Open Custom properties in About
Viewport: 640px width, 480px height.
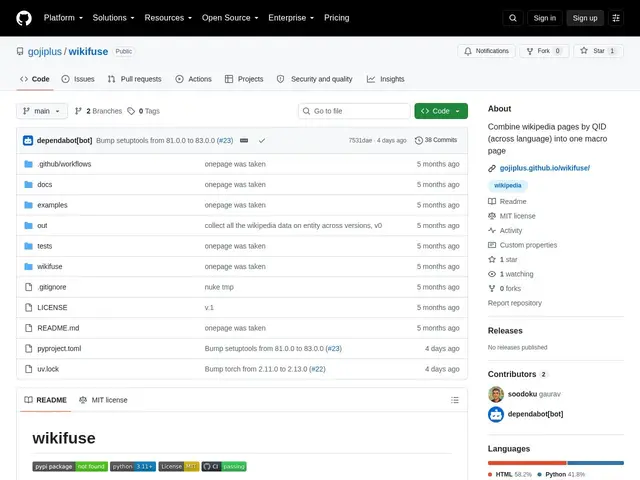click(x=522, y=245)
